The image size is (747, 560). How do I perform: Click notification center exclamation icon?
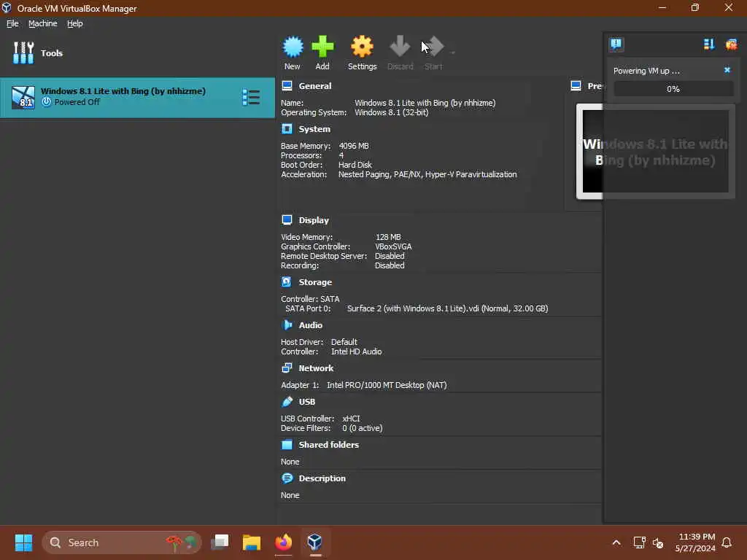coord(616,44)
